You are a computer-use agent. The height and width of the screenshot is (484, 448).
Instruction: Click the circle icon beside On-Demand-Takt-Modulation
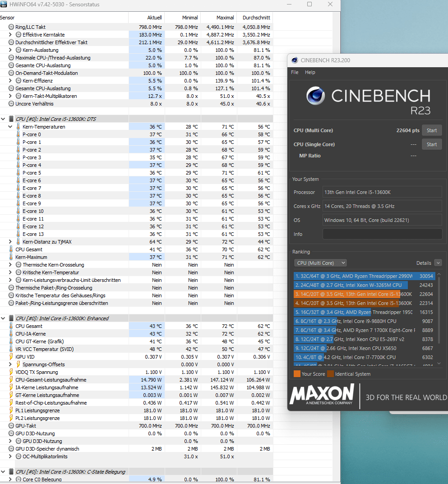pos(11,73)
